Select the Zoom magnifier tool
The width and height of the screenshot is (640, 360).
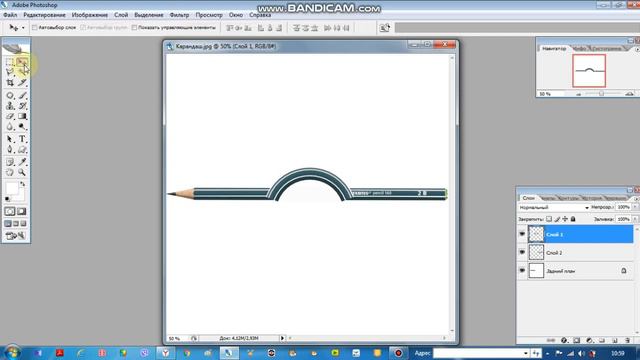22,172
